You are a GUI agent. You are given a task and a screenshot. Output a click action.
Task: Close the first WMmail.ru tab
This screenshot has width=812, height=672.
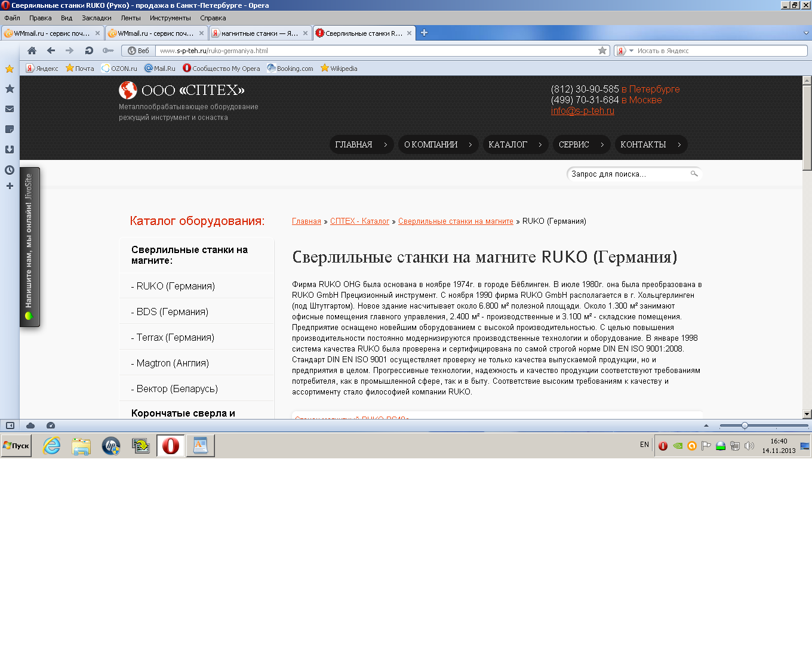click(98, 33)
